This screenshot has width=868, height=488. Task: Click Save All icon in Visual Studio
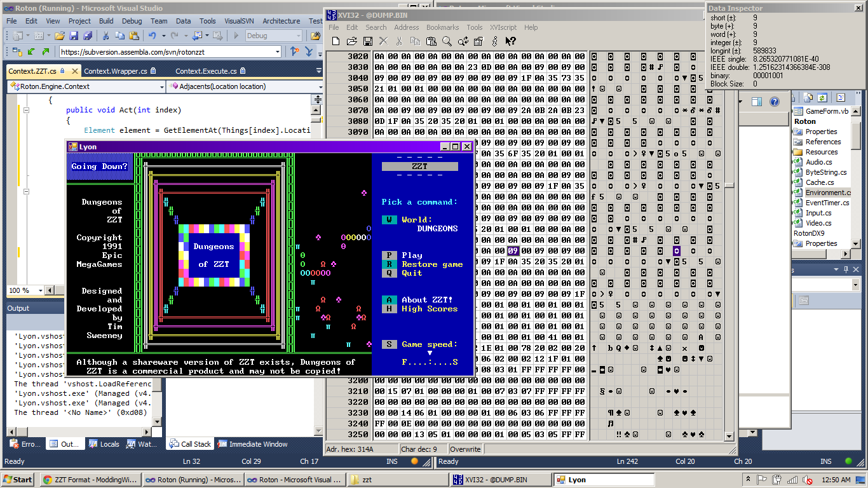[87, 36]
